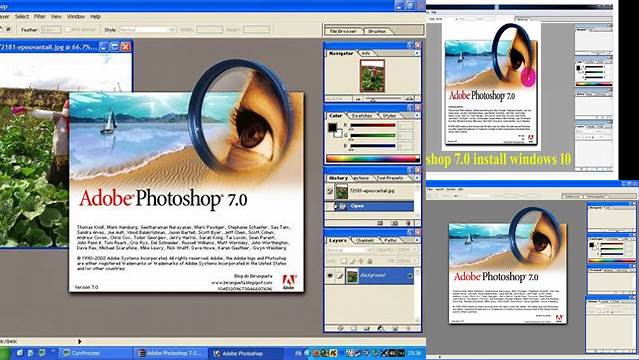Viewport: 639px width, 360px height.
Task: Toggle the history brush source box beside snapshot
Action: [x=329, y=191]
